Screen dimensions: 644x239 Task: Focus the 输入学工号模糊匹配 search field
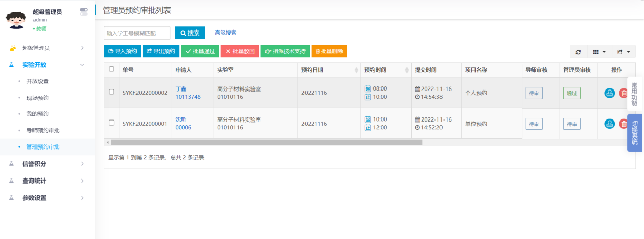pos(137,33)
